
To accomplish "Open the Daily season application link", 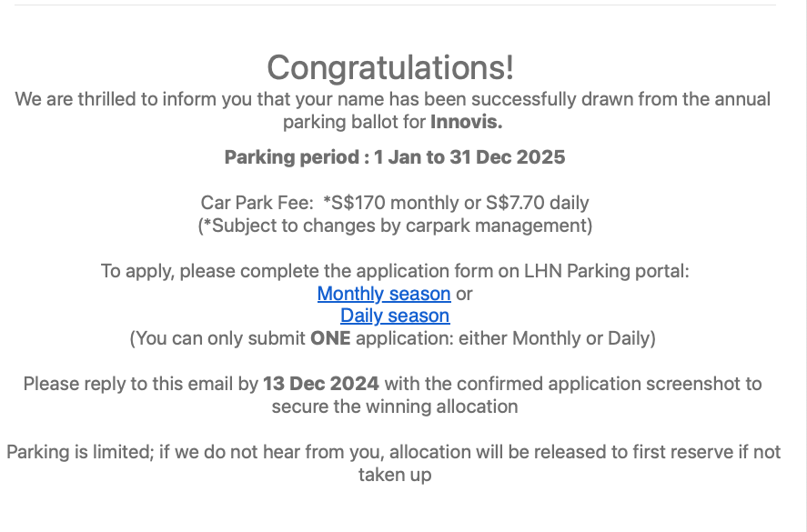I will point(395,316).
